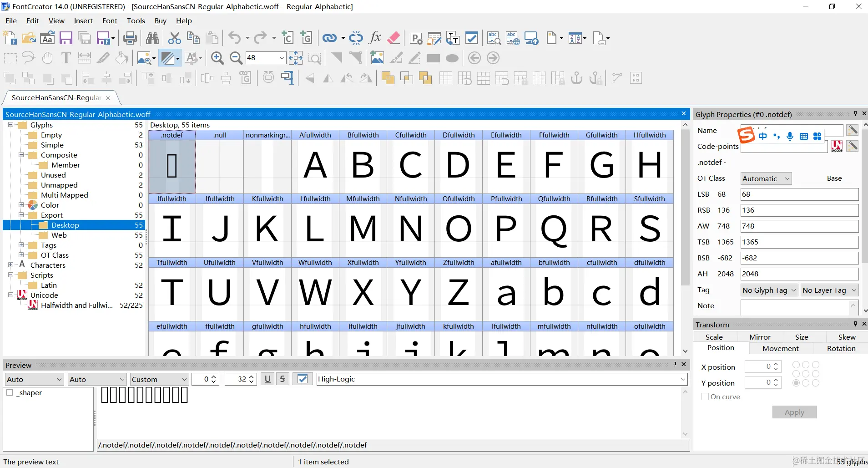Toggle underline U button in Preview
This screenshot has height=468, width=868.
(x=267, y=379)
